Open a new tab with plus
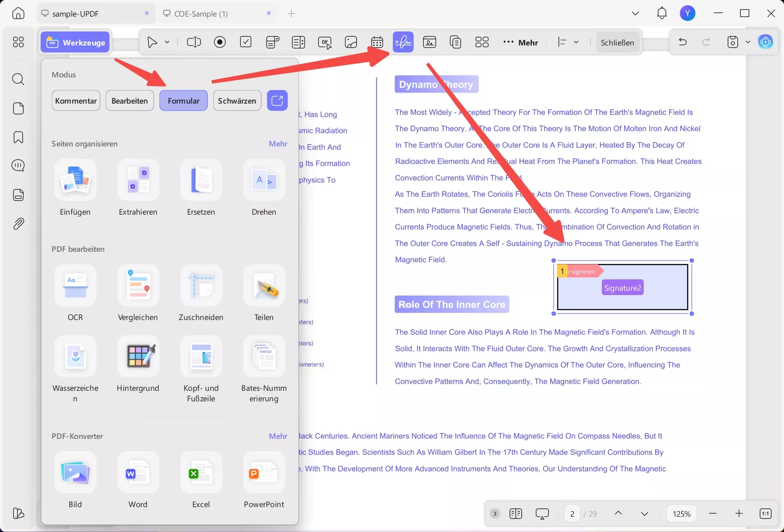The height and width of the screenshot is (532, 784). [291, 14]
